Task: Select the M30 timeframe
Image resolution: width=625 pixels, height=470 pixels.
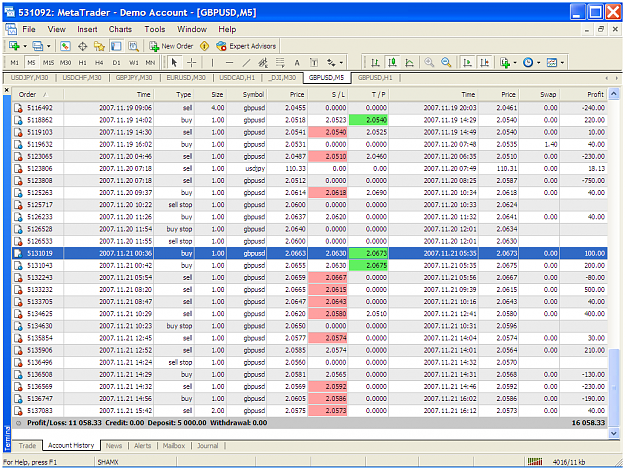Action: pyautogui.click(x=65, y=63)
